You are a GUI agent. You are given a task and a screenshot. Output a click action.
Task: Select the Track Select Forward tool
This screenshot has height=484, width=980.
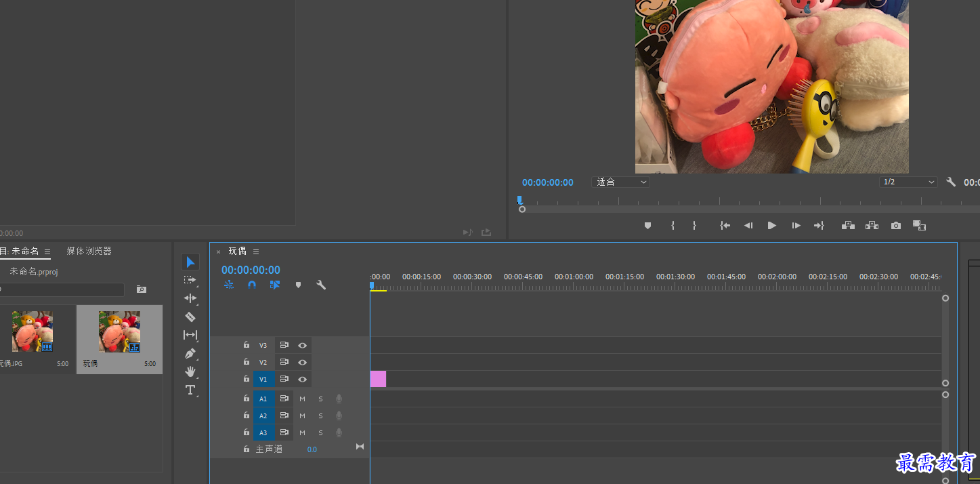tap(190, 280)
